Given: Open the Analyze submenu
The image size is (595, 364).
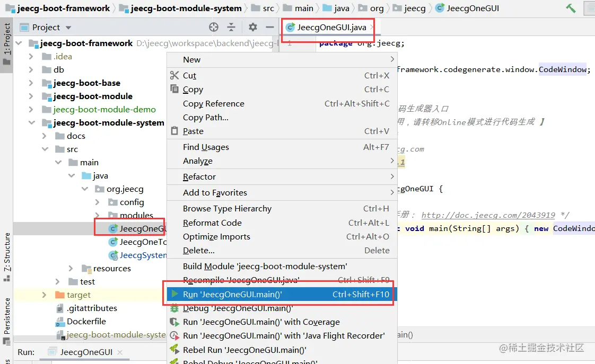Looking at the screenshot, I should coord(282,161).
